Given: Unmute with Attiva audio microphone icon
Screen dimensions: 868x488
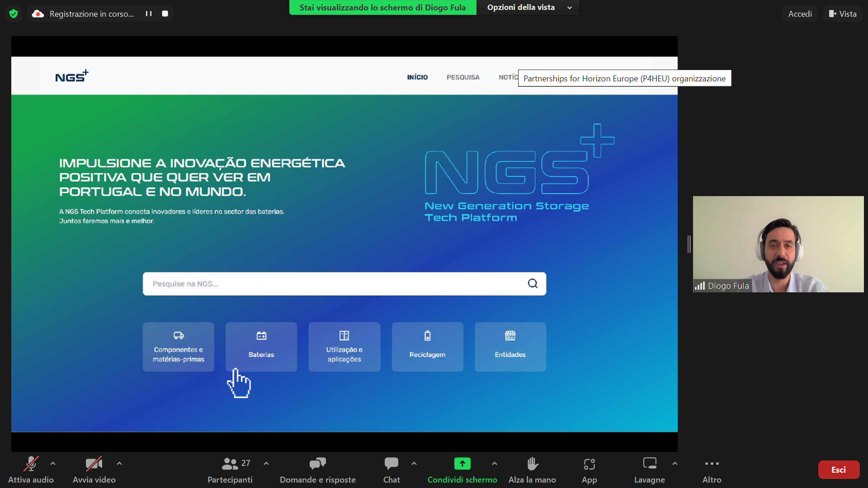Looking at the screenshot, I should [x=31, y=464].
